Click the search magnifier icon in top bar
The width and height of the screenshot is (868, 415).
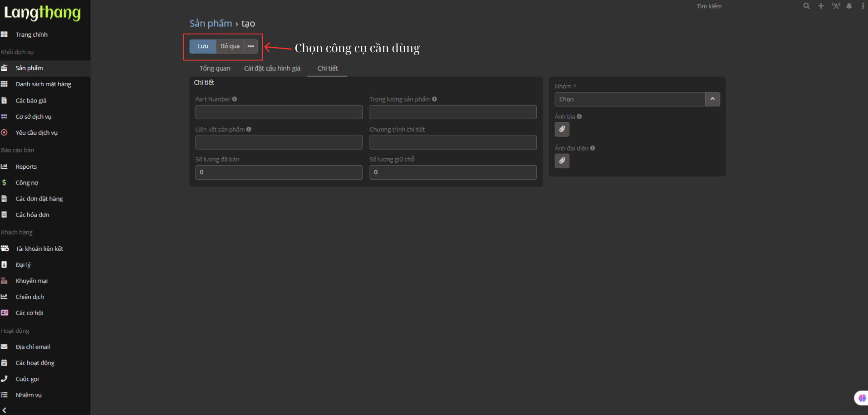[806, 6]
